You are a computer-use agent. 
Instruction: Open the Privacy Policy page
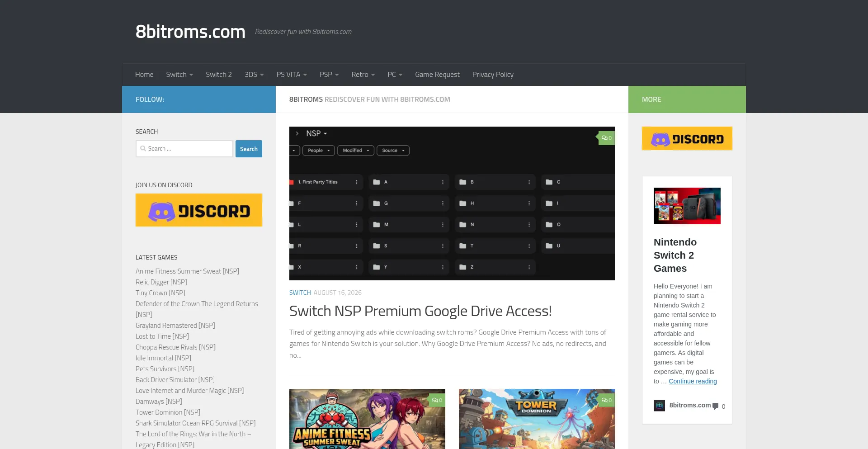(x=493, y=75)
